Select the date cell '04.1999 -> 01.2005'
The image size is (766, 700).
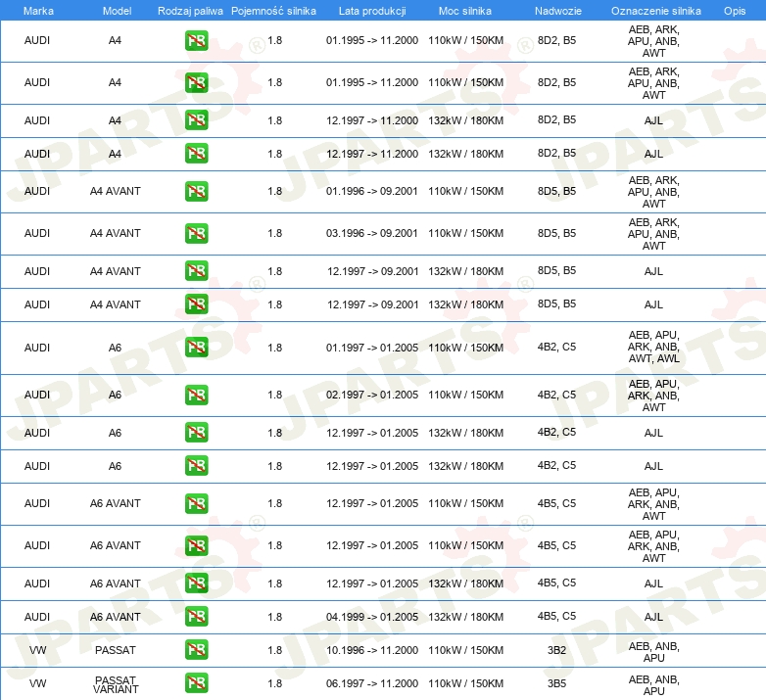point(372,617)
